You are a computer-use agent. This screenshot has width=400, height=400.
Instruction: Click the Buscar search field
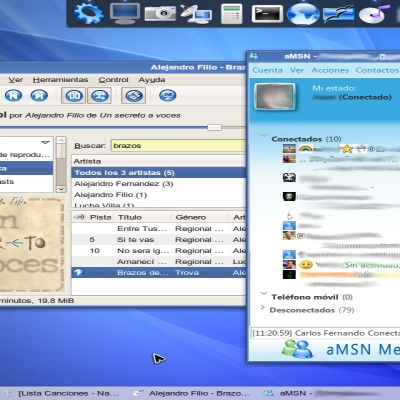point(178,146)
